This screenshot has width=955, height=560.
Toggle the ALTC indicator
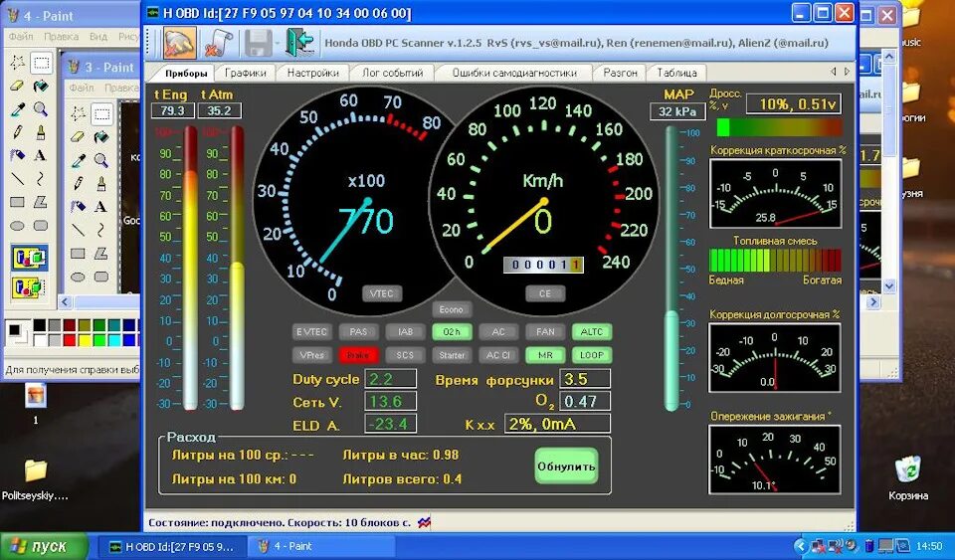point(591,332)
